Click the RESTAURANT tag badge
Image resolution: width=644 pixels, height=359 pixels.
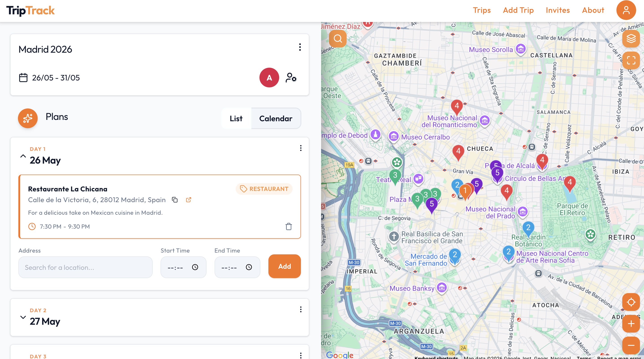[264, 189]
